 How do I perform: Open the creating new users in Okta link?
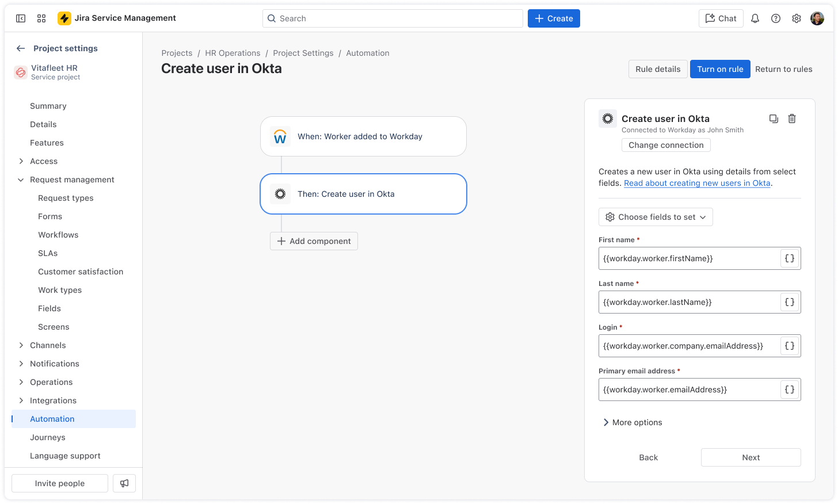pos(697,183)
